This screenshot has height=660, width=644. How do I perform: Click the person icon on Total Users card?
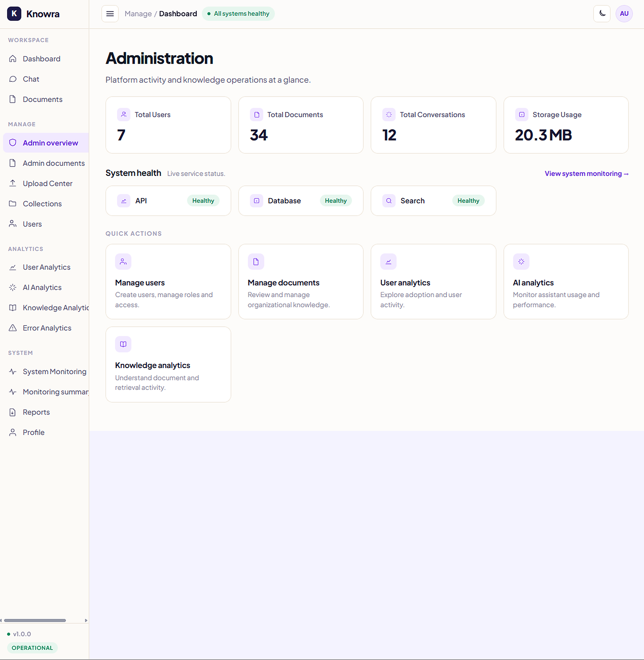click(123, 114)
